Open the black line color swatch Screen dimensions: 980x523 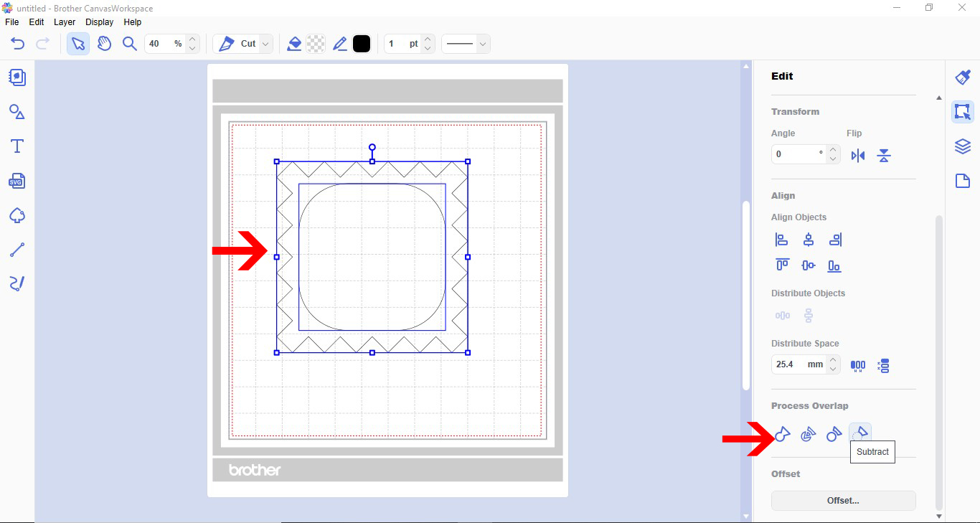click(x=362, y=44)
